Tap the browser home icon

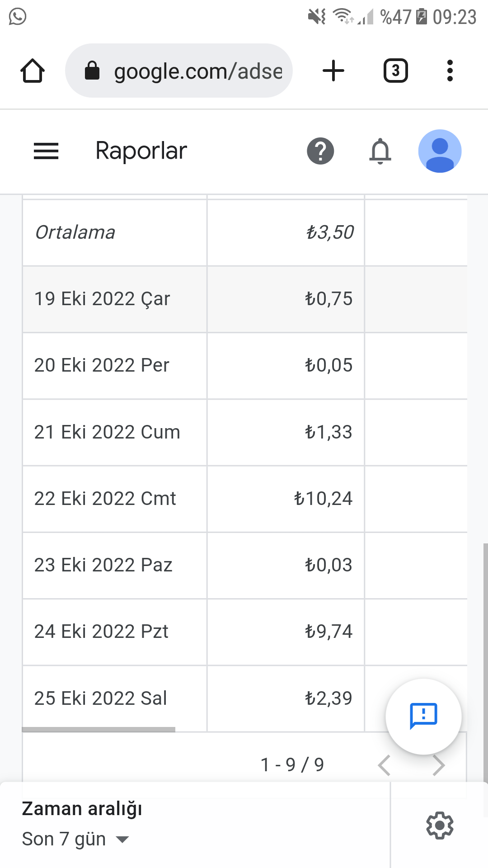tap(33, 71)
